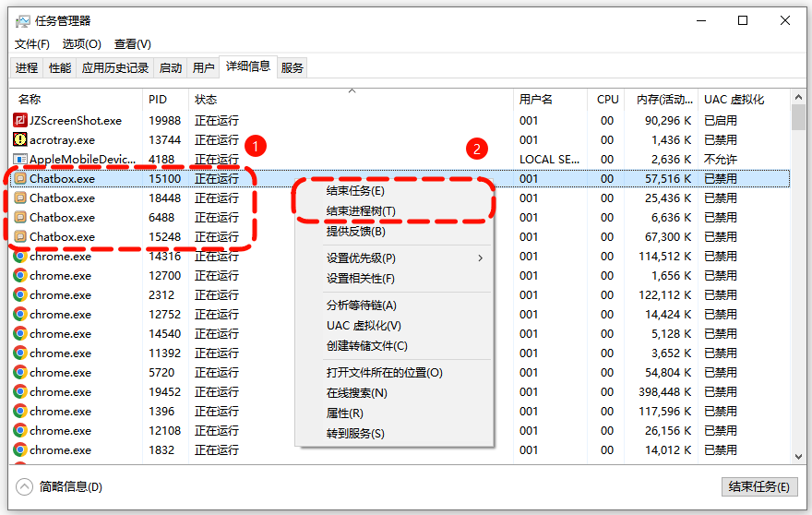This screenshot has height=515, width=812.
Task: Click chrome.exe icon with PID 11392
Action: [19, 353]
